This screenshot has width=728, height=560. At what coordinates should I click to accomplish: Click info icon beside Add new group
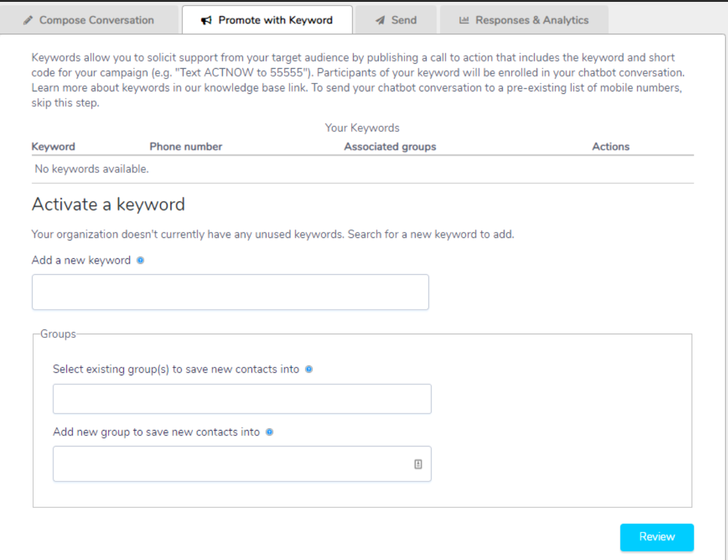click(269, 432)
